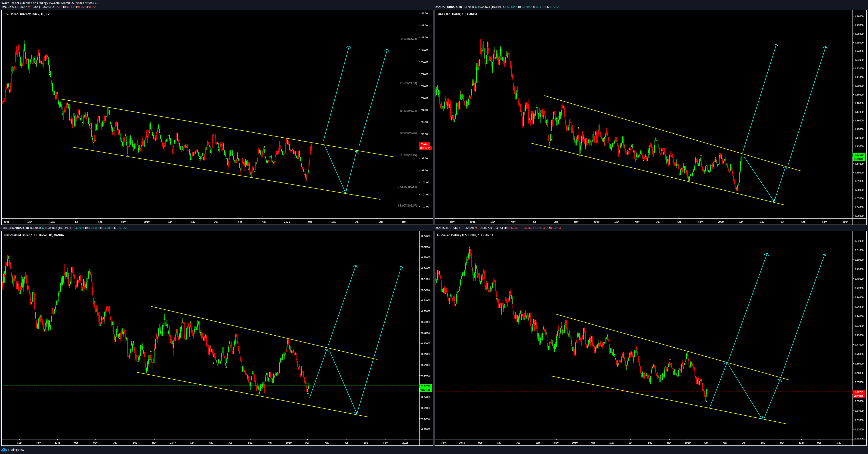Select the 88.60%(102.07) Fibonacci level label

[x=407, y=206]
